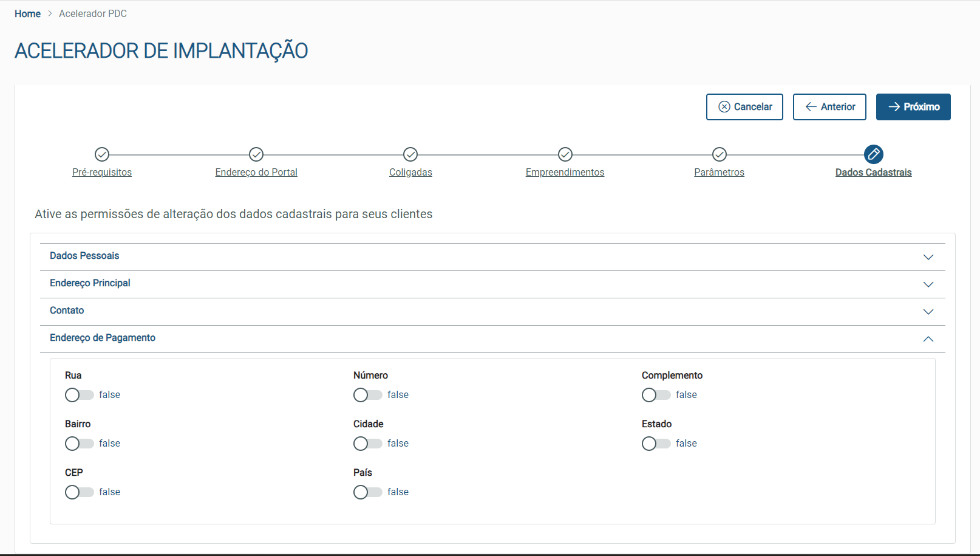
Task: Go to Home via breadcrumb link
Action: point(27,14)
